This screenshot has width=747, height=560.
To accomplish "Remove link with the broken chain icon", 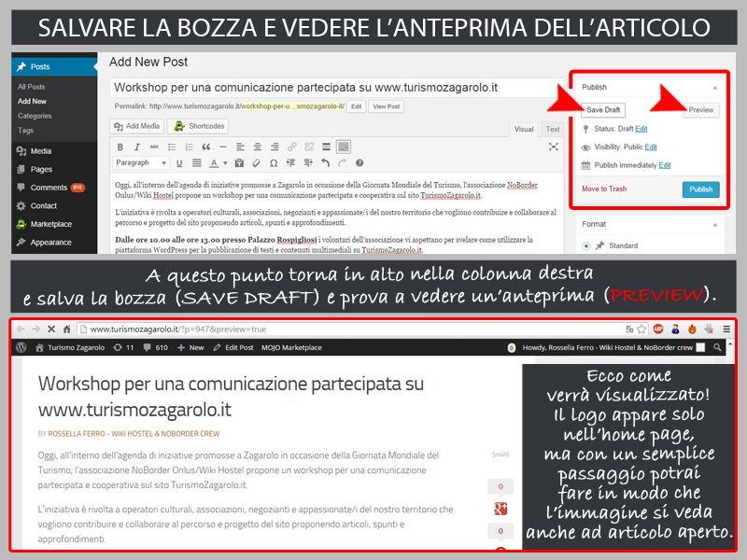I will pos(309,147).
